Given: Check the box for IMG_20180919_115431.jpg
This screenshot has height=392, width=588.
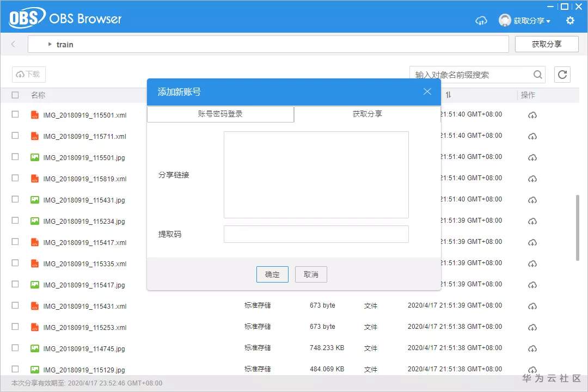Looking at the screenshot, I should coord(15,199).
